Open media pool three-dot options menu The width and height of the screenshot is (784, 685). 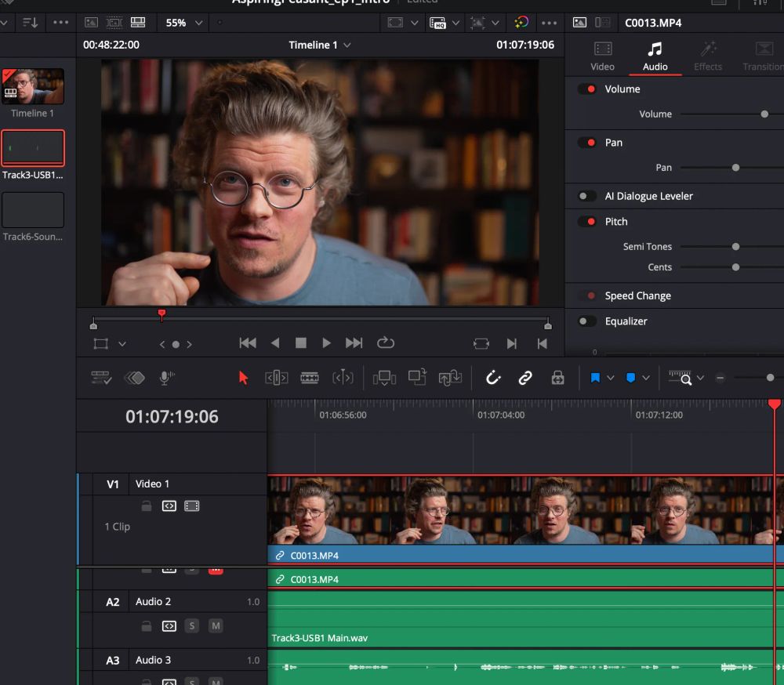pos(60,23)
